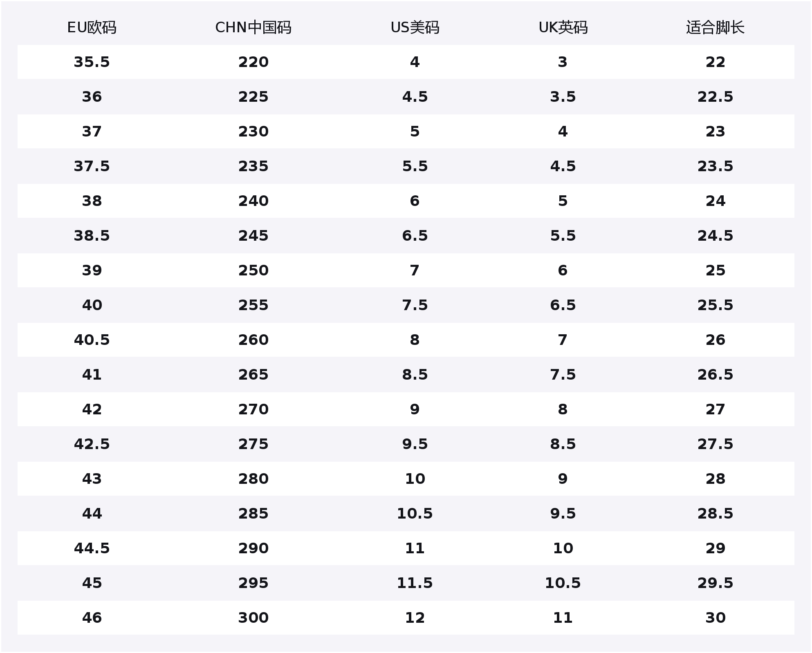The height and width of the screenshot is (653, 812).
Task: Click the UK英码 column header
Action: [x=563, y=27]
